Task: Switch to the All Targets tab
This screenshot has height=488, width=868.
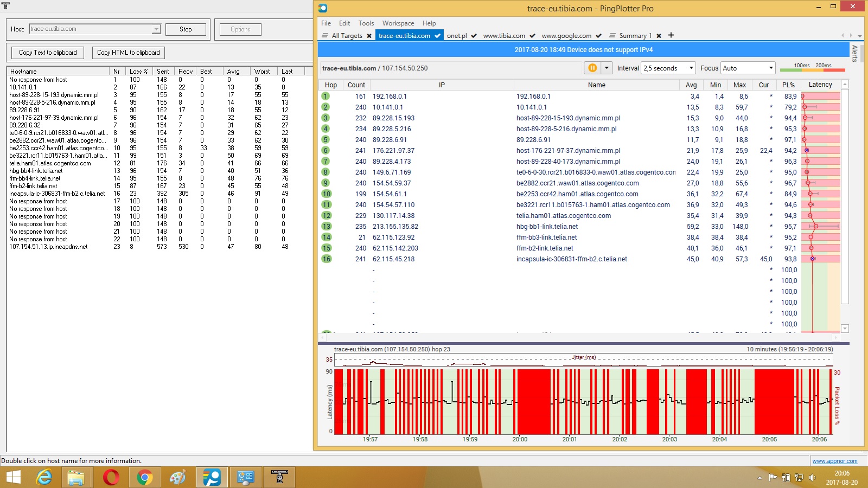Action: click(x=347, y=36)
